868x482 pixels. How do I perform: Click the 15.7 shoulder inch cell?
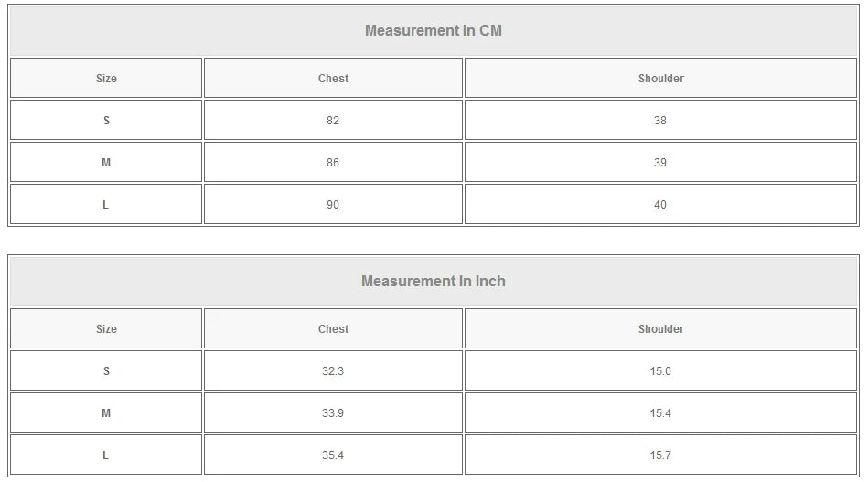[x=660, y=455]
